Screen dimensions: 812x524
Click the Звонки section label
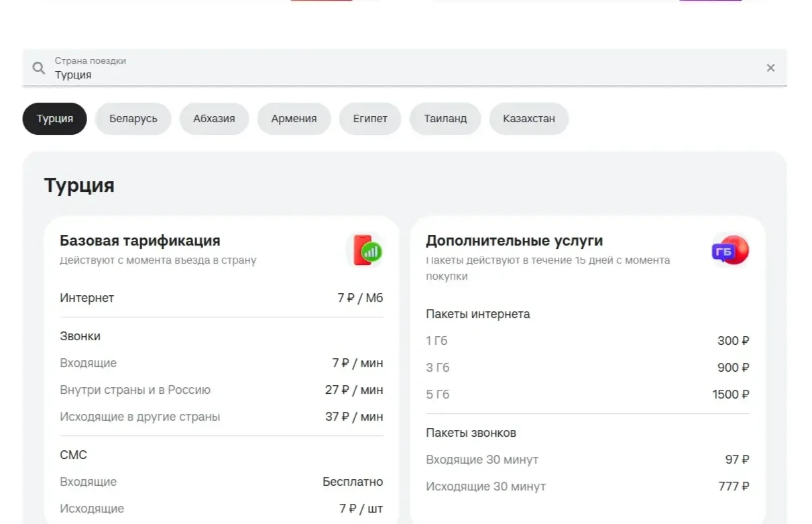(80, 336)
